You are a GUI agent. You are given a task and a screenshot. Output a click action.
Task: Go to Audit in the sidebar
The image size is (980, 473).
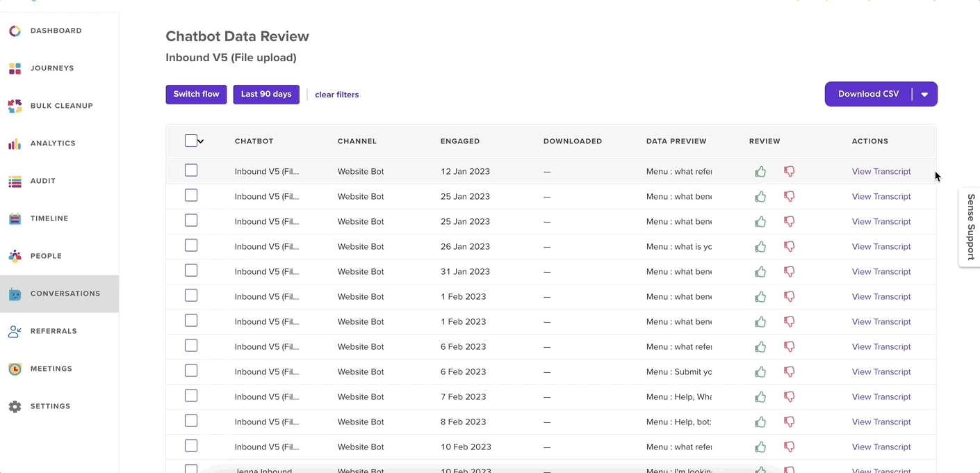(x=43, y=181)
